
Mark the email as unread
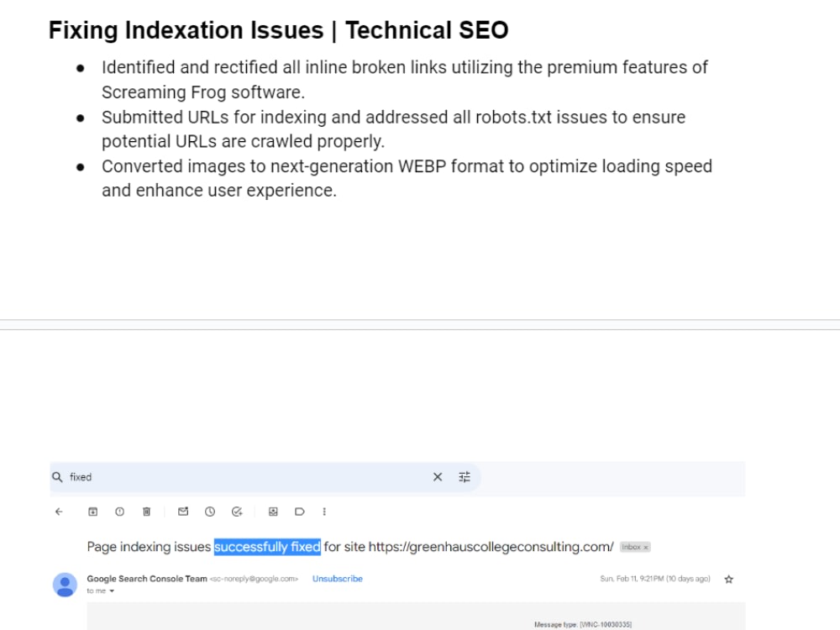click(x=182, y=512)
